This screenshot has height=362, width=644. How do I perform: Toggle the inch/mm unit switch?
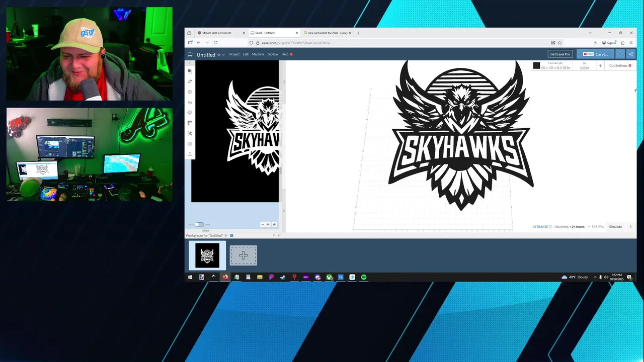199,224
